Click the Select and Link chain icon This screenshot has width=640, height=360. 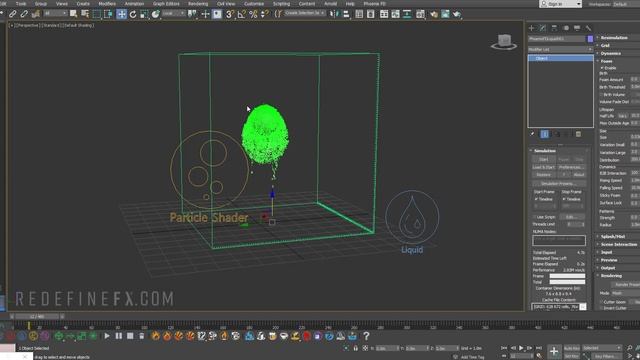tap(13, 14)
